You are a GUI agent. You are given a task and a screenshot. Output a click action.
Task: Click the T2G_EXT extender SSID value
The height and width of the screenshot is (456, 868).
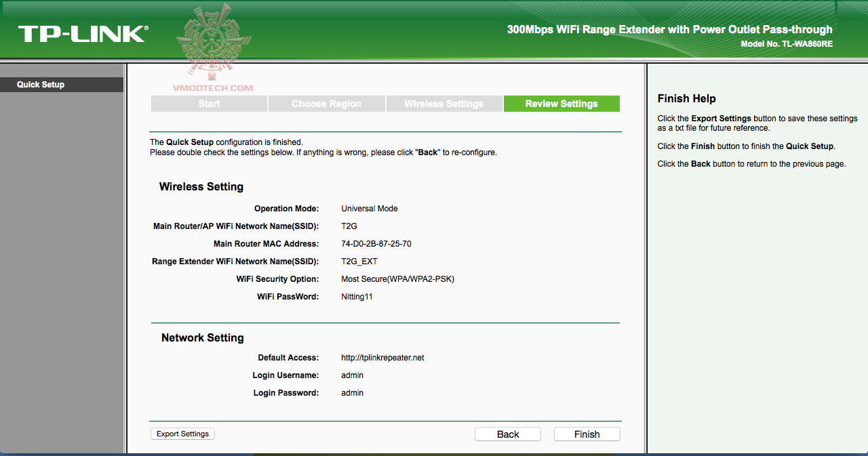tap(359, 262)
